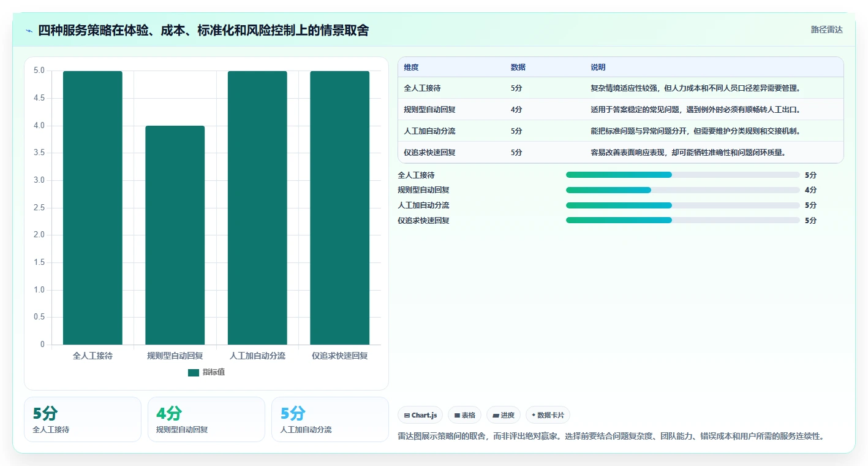
Task: Open the 规则型自动回复 4分 data card
Action: [x=206, y=419]
